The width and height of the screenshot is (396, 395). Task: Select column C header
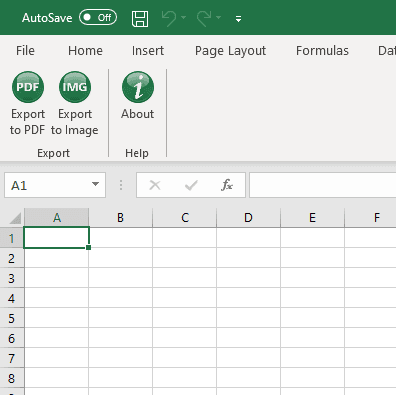click(x=185, y=218)
